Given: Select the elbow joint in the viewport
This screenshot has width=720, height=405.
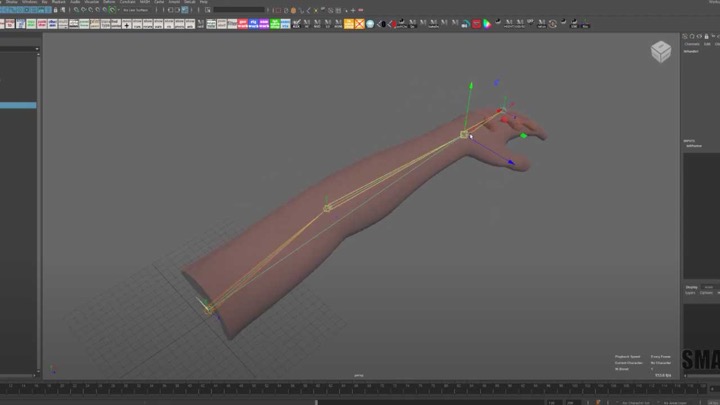Looking at the screenshot, I should pos(327,208).
